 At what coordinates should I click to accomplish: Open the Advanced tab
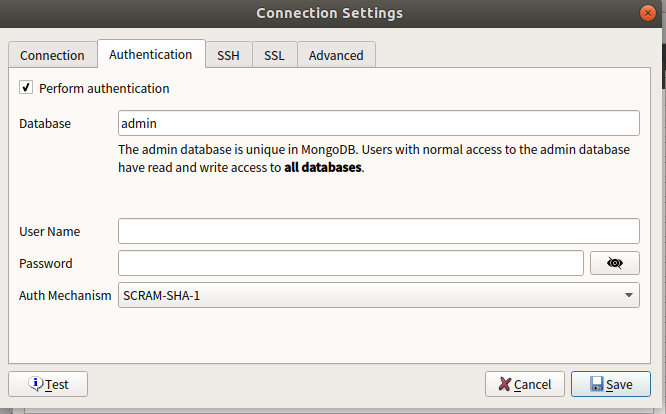336,55
